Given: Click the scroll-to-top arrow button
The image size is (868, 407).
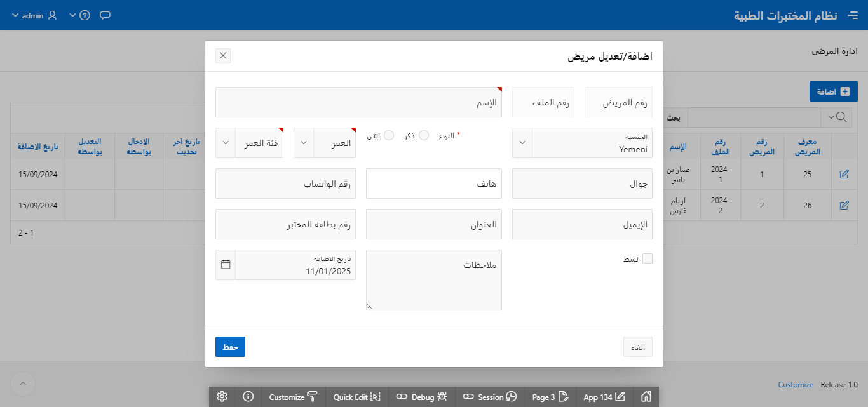Looking at the screenshot, I should point(23,383).
